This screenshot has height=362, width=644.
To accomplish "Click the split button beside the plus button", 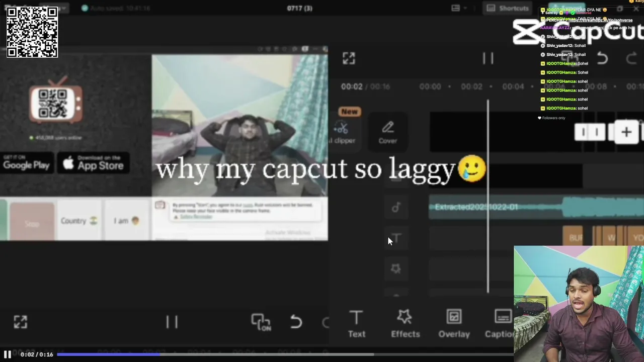I will point(590,132).
